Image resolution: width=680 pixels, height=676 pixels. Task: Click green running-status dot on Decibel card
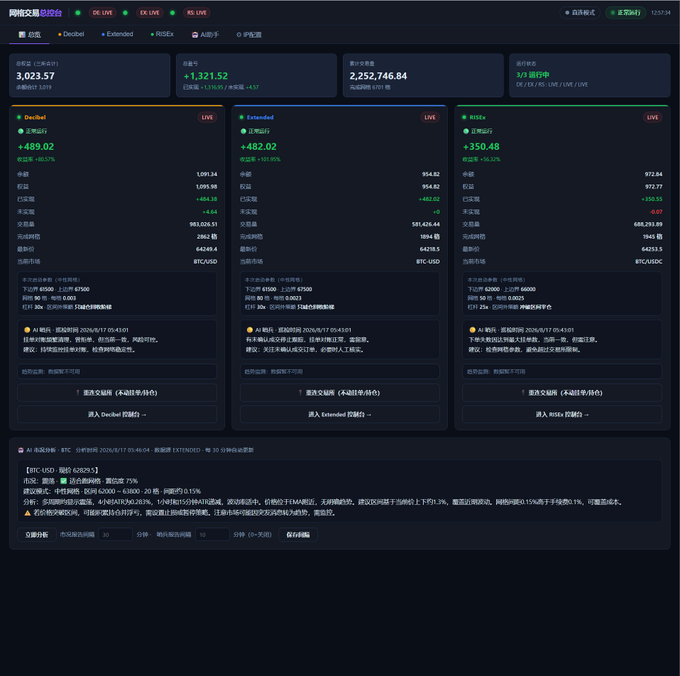[20, 131]
